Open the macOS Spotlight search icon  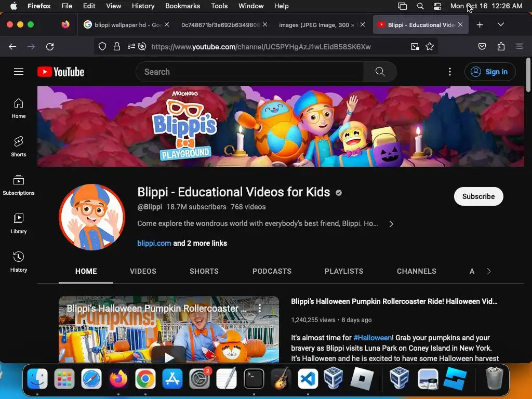(420, 6)
